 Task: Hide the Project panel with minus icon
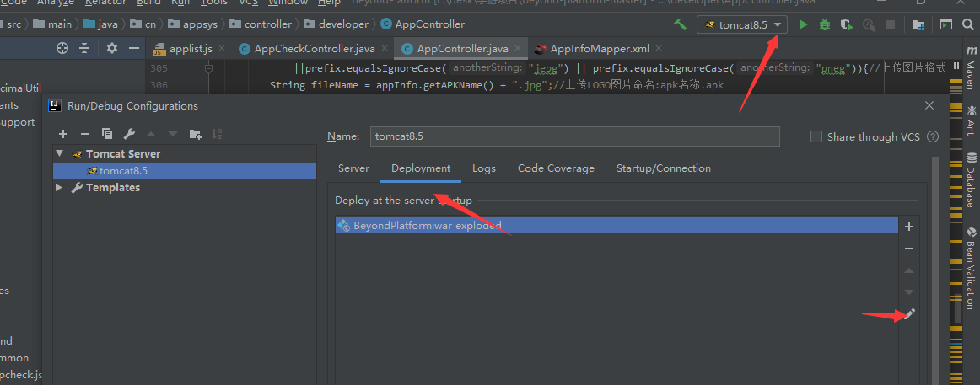click(133, 48)
